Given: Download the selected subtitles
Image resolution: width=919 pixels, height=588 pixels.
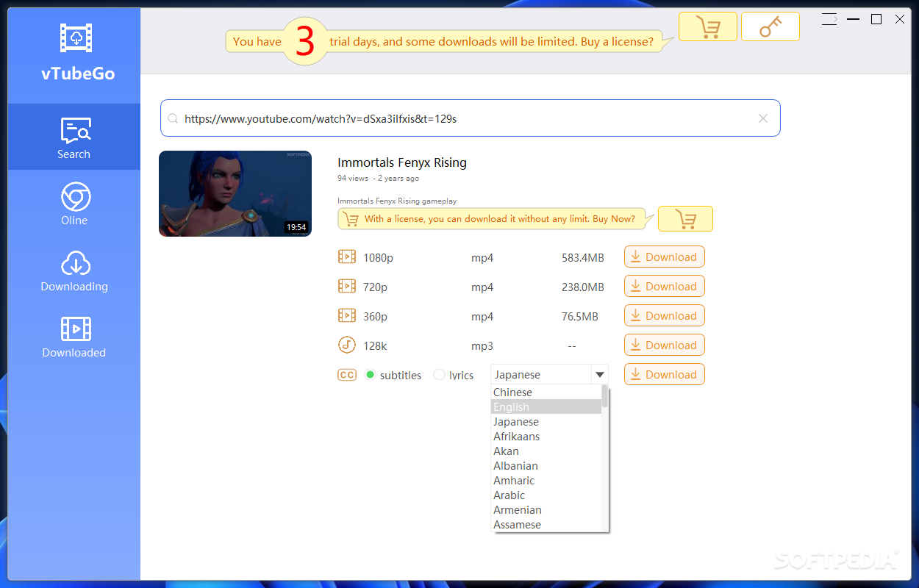Looking at the screenshot, I should pos(665,374).
